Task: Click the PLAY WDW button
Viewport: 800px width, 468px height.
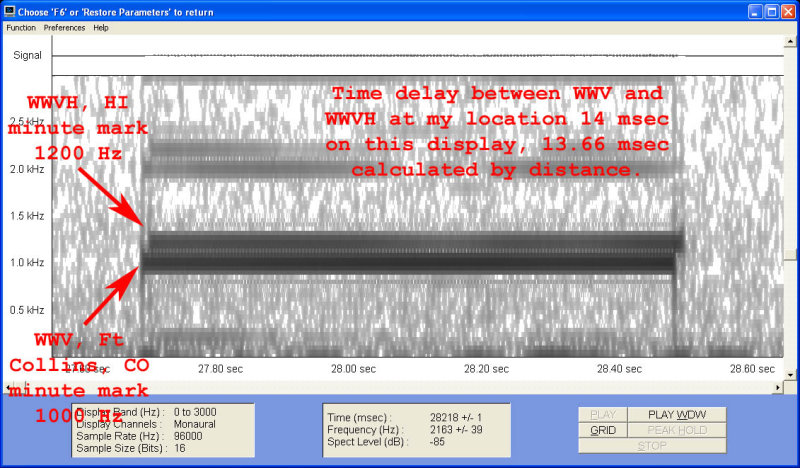Action: point(677,414)
